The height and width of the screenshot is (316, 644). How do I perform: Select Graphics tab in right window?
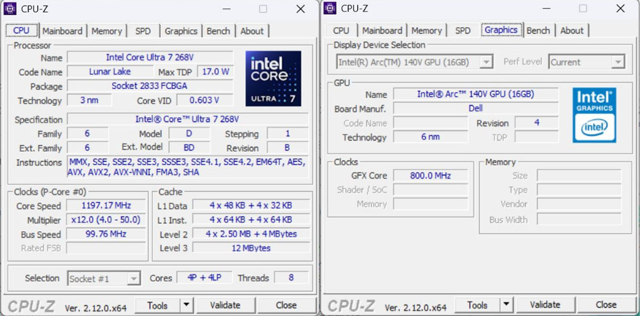501,30
